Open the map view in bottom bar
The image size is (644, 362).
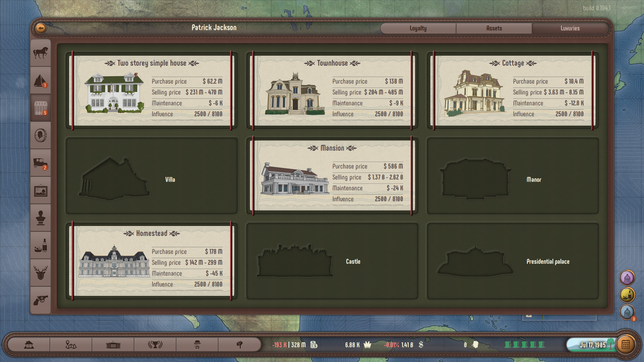(71, 345)
